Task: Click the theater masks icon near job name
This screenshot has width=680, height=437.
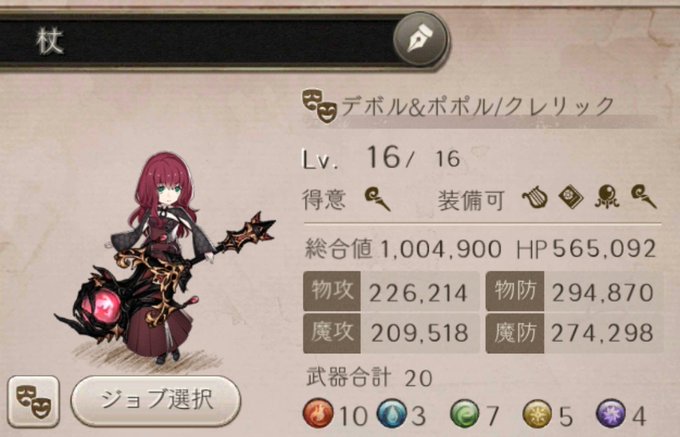Action: click(319, 105)
